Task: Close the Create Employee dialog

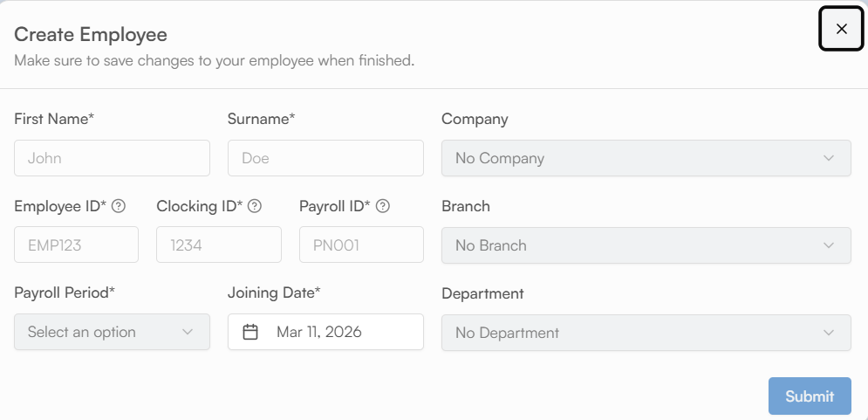Action: point(841,29)
